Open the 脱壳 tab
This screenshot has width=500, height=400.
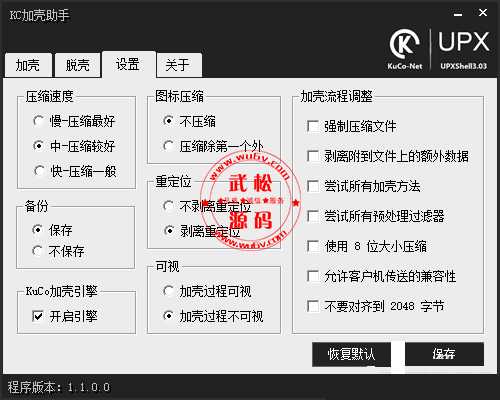click(78, 65)
